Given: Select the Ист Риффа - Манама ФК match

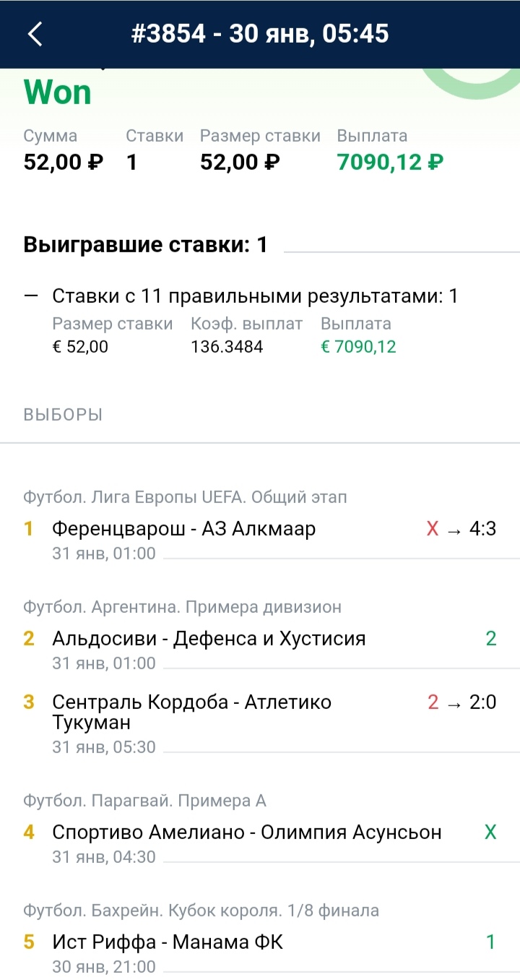Looking at the screenshot, I should [x=168, y=942].
